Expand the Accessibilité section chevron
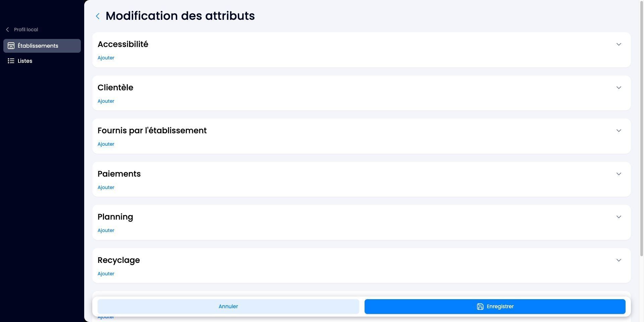Viewport: 644px width, 322px height. coord(619,44)
